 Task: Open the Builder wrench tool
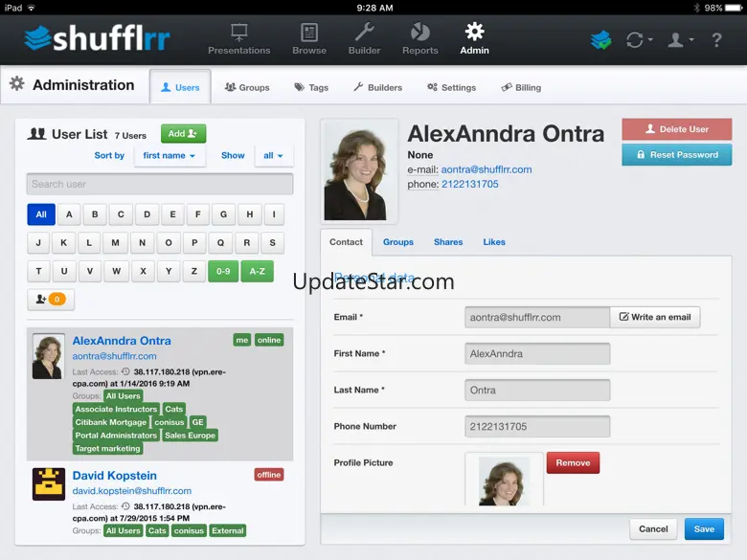tap(364, 39)
